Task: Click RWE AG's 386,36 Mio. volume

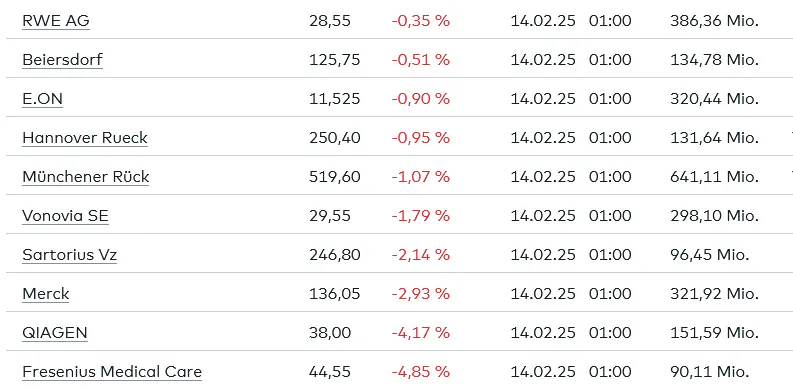Action: (714, 21)
